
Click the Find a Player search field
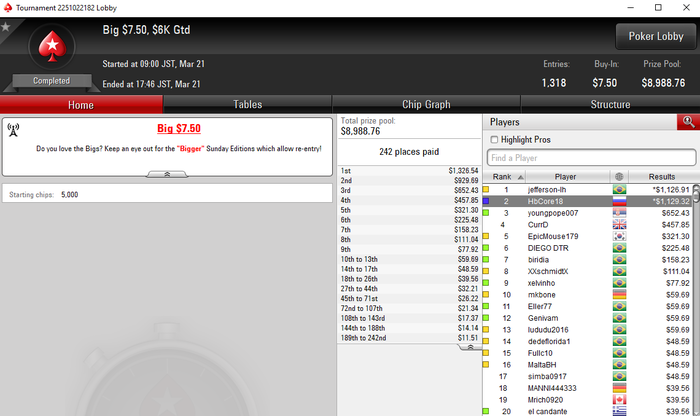591,158
